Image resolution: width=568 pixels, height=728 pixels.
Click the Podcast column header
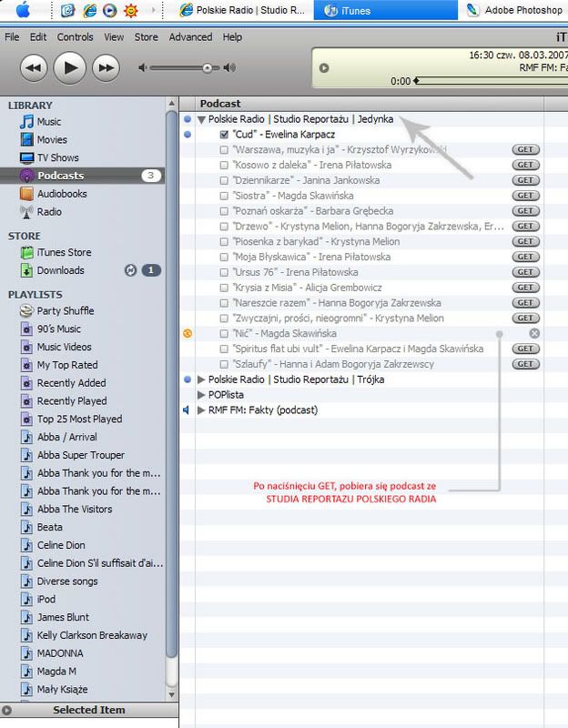click(x=360, y=104)
